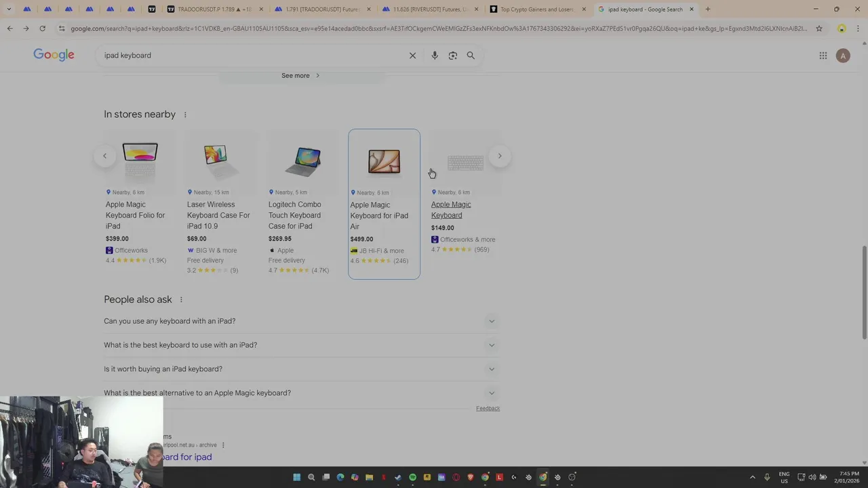Click the $149.00 price text
Viewport: 868px width, 488px height.
pyautogui.click(x=443, y=228)
